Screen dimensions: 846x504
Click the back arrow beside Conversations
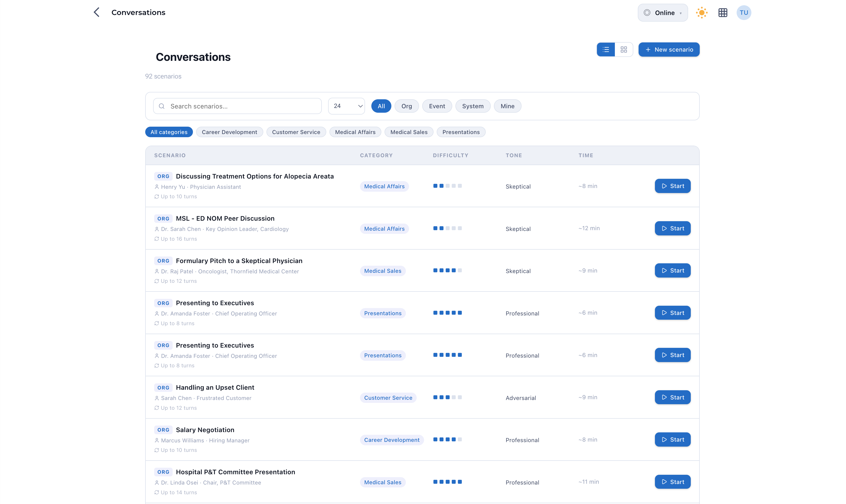pos(96,12)
